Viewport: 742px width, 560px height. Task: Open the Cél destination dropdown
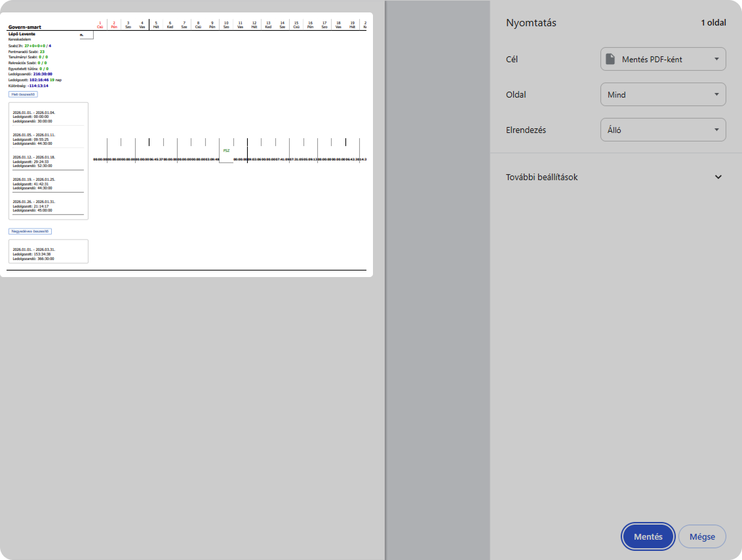[663, 59]
